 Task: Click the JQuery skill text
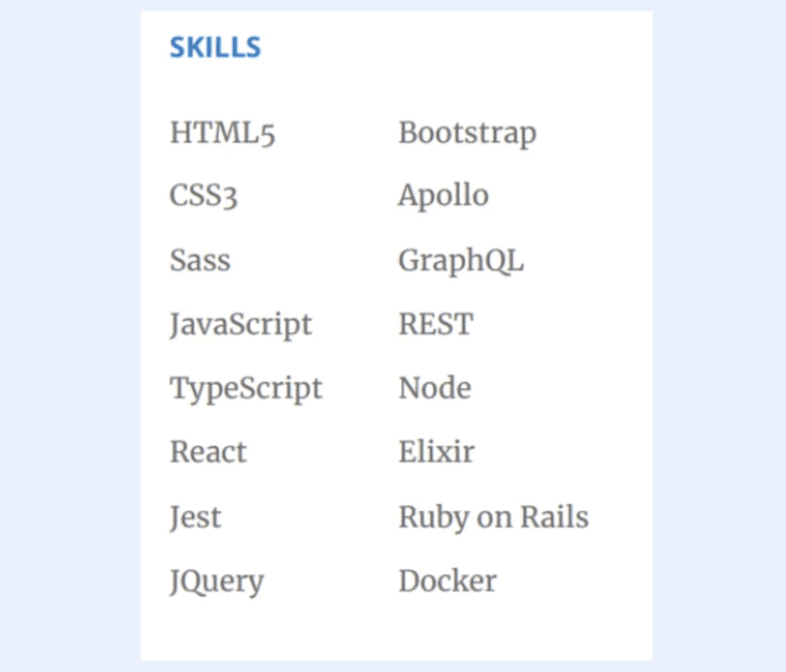[x=217, y=582]
